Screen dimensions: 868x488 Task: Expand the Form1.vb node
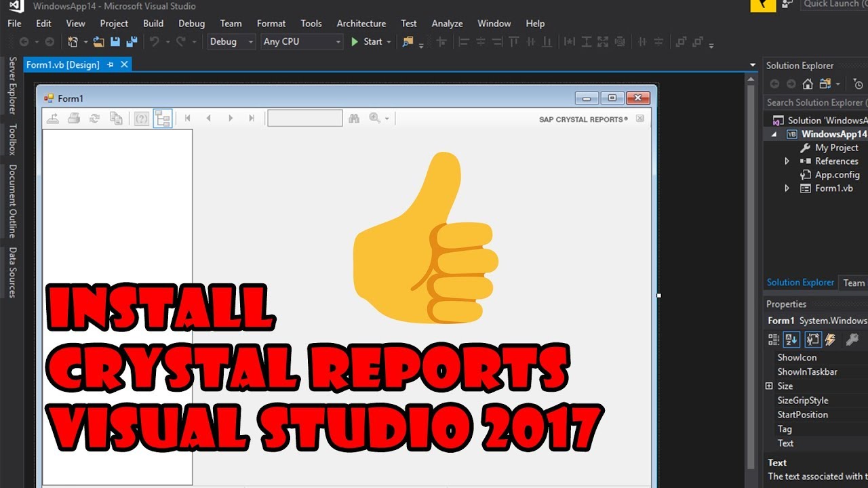(x=787, y=188)
